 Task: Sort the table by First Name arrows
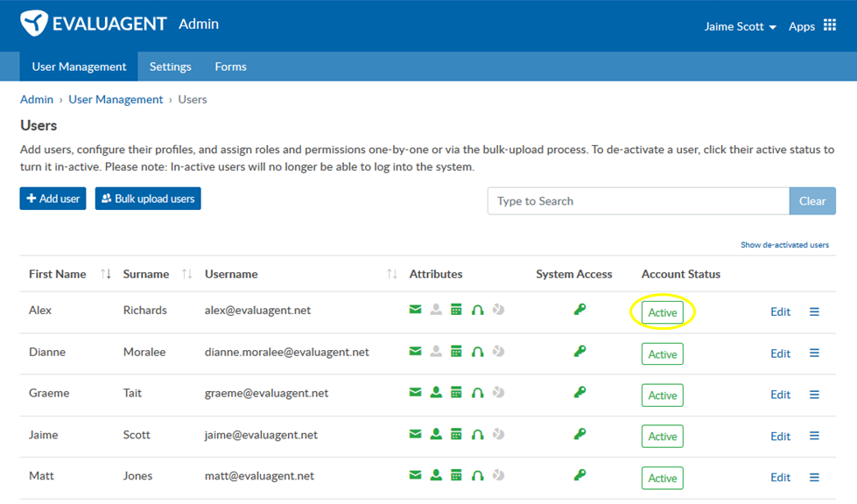(106, 274)
